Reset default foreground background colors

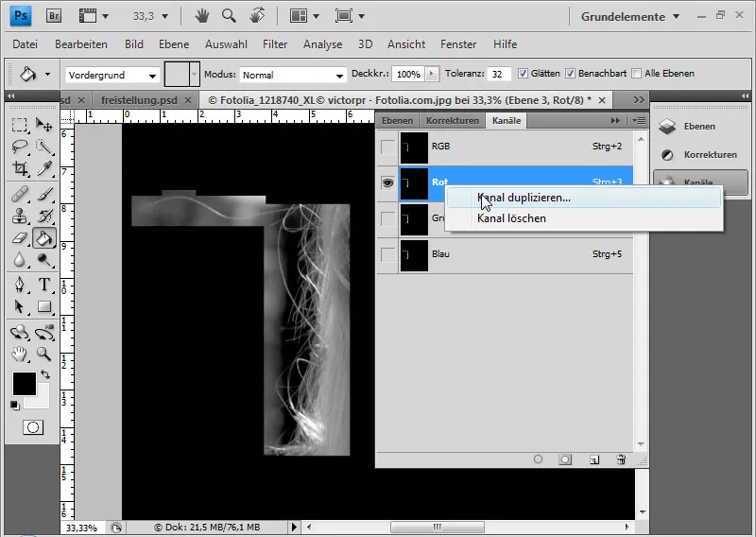coord(15,406)
